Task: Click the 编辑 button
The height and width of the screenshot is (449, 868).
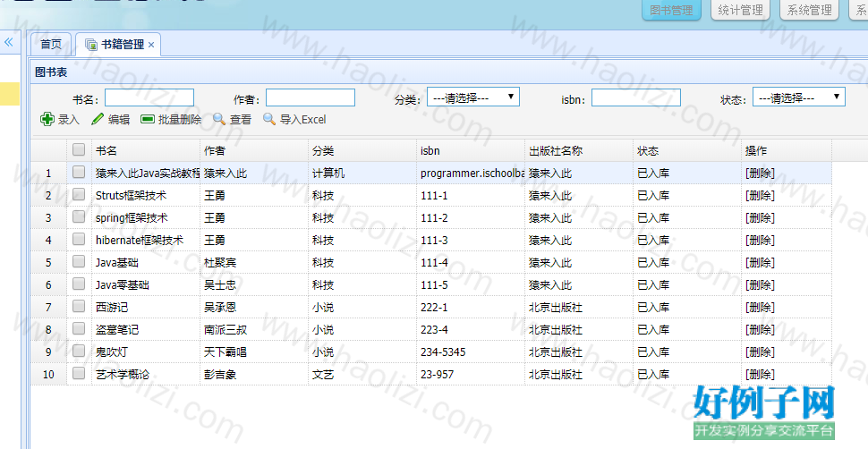Action: [111, 119]
